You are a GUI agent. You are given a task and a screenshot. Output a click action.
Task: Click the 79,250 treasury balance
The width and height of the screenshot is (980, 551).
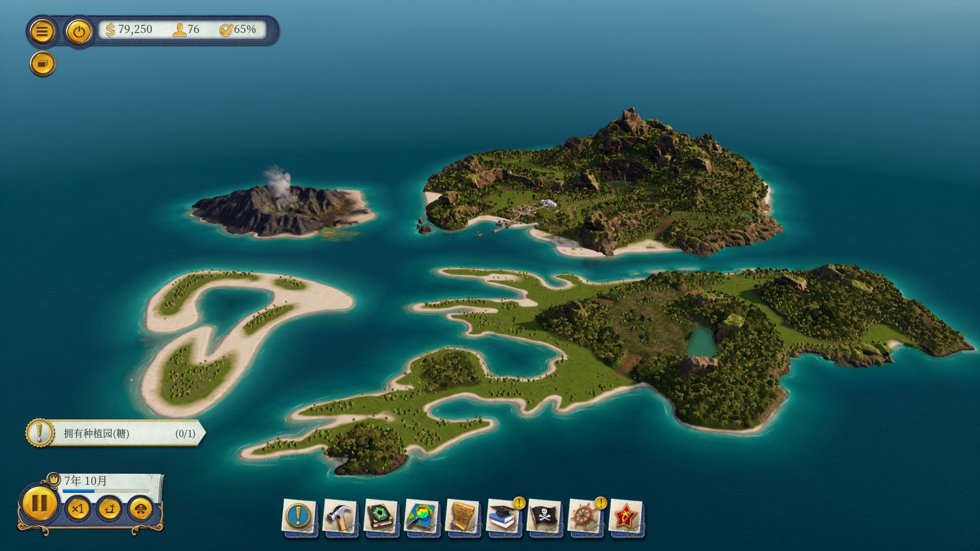coord(129,29)
